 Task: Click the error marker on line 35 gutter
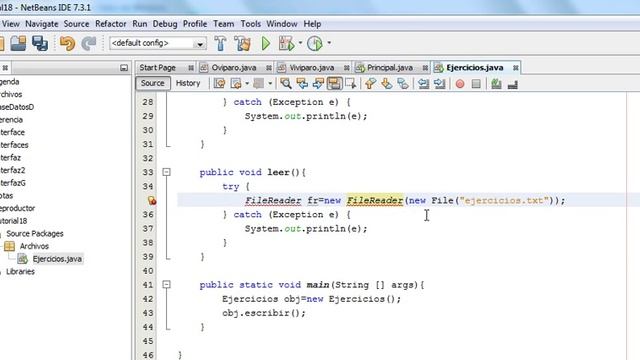[152, 200]
